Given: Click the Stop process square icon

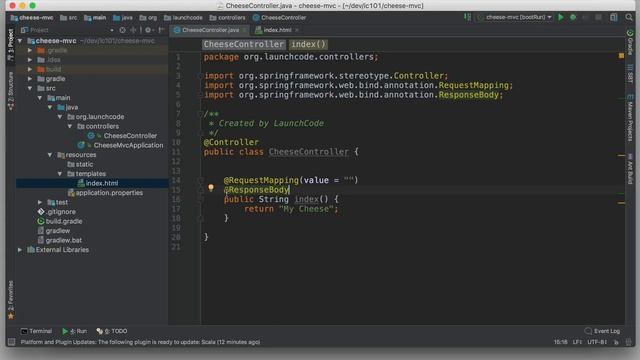Looking at the screenshot, I should click(598, 17).
